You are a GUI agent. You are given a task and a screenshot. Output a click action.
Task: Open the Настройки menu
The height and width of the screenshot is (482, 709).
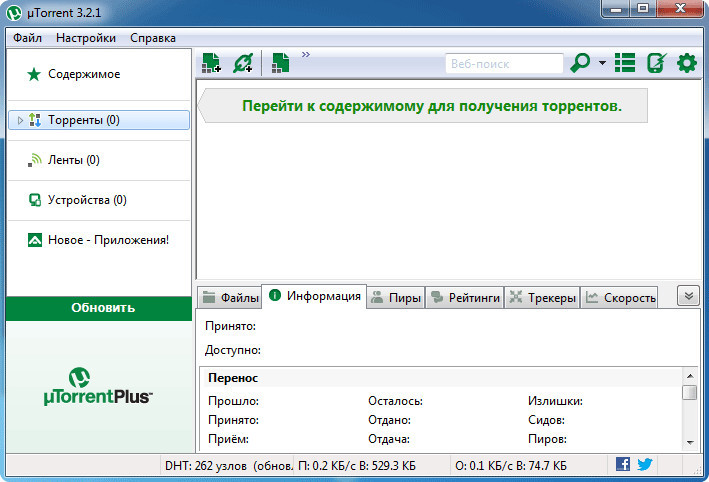click(86, 38)
